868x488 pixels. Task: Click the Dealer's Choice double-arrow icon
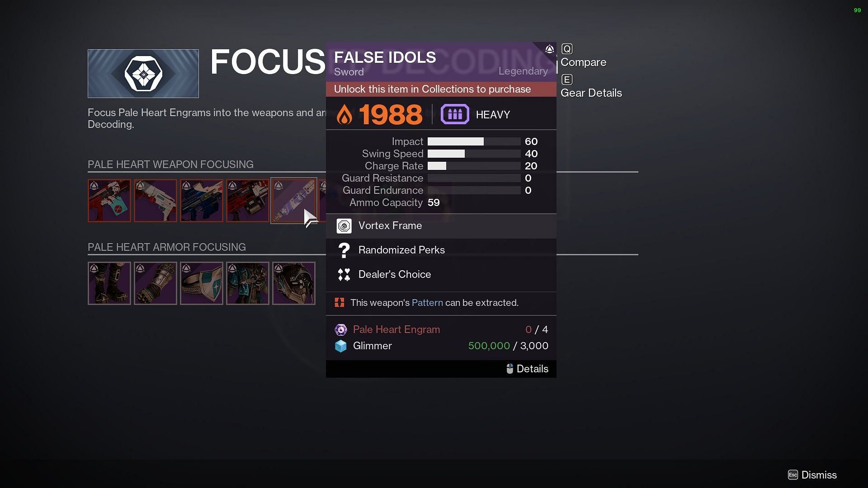343,274
